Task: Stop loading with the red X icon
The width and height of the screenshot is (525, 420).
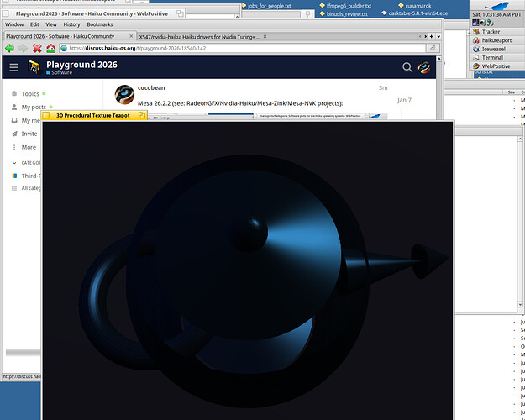Action: (x=37, y=48)
